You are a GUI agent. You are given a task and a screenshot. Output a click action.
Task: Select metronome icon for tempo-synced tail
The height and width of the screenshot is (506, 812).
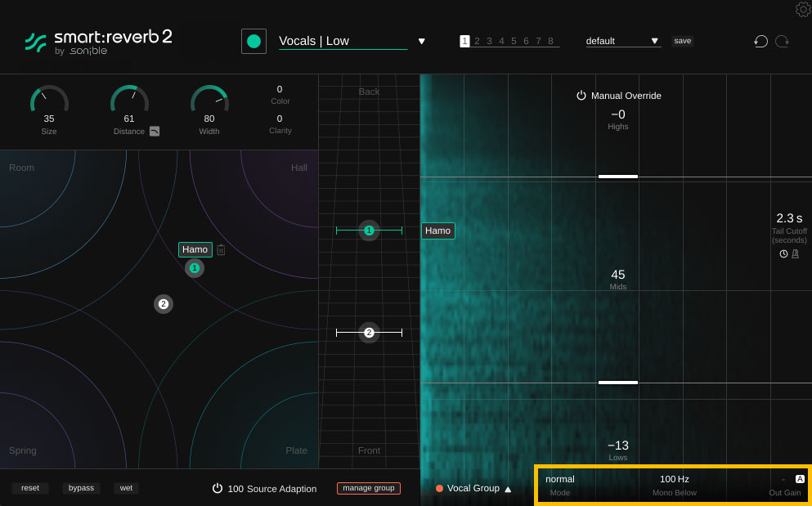[x=796, y=253]
